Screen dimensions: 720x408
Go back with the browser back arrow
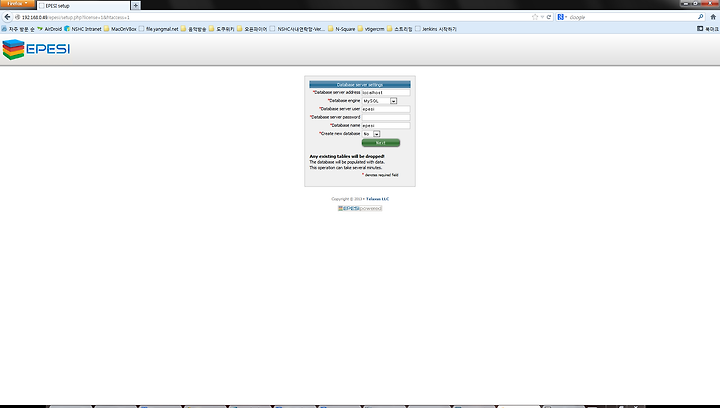click(7, 17)
